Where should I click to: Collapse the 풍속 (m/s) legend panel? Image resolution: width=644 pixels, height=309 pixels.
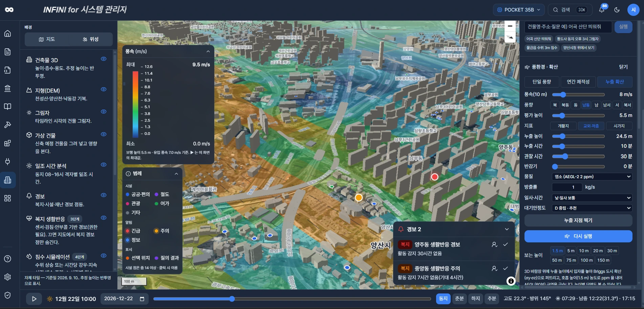pos(208,51)
